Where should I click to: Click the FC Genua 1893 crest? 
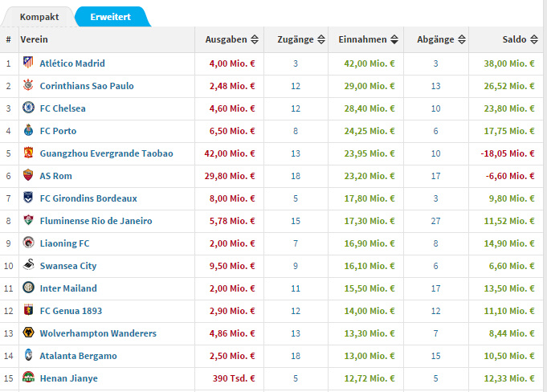pos(28,310)
